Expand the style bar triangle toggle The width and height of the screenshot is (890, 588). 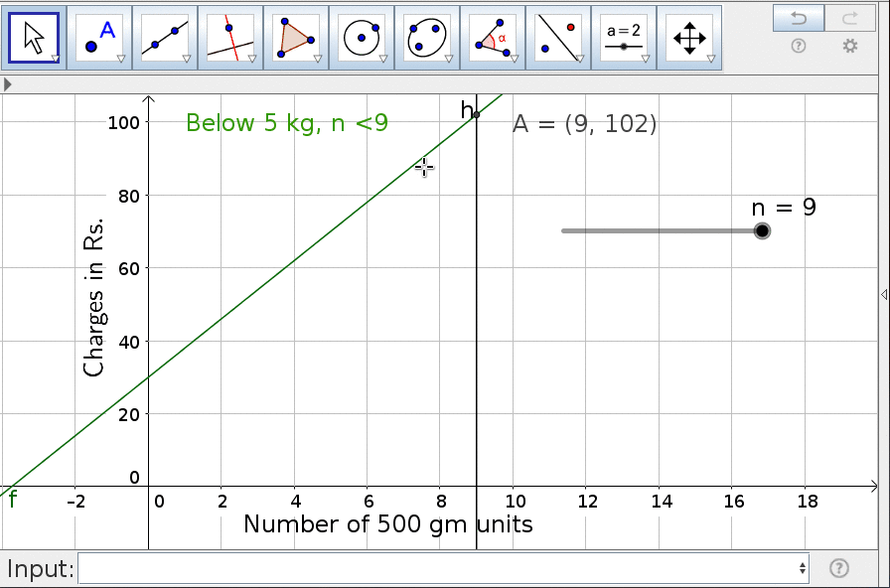(x=8, y=85)
